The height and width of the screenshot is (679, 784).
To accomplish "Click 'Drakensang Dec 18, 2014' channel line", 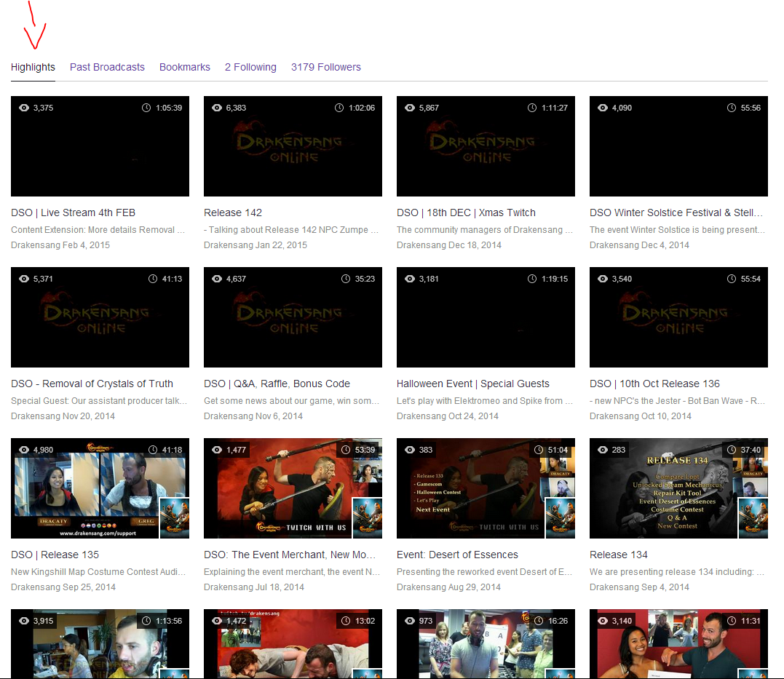I will tap(449, 245).
